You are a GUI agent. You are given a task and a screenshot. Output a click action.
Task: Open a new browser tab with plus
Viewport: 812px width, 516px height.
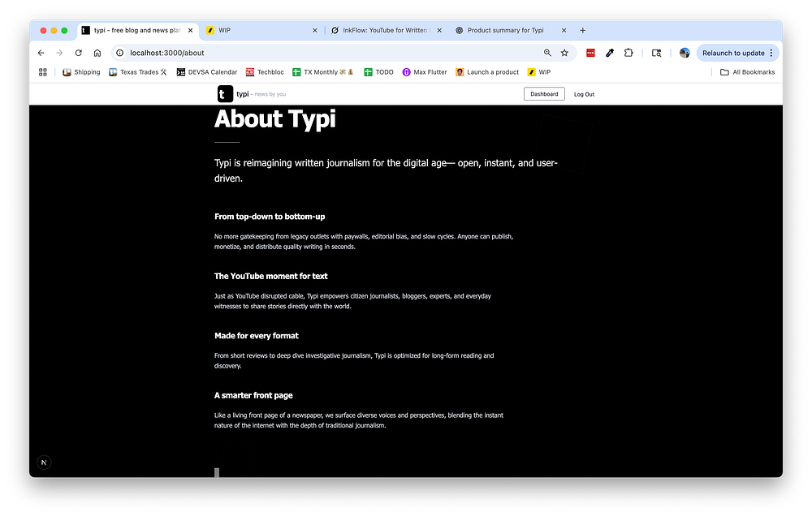(x=582, y=31)
